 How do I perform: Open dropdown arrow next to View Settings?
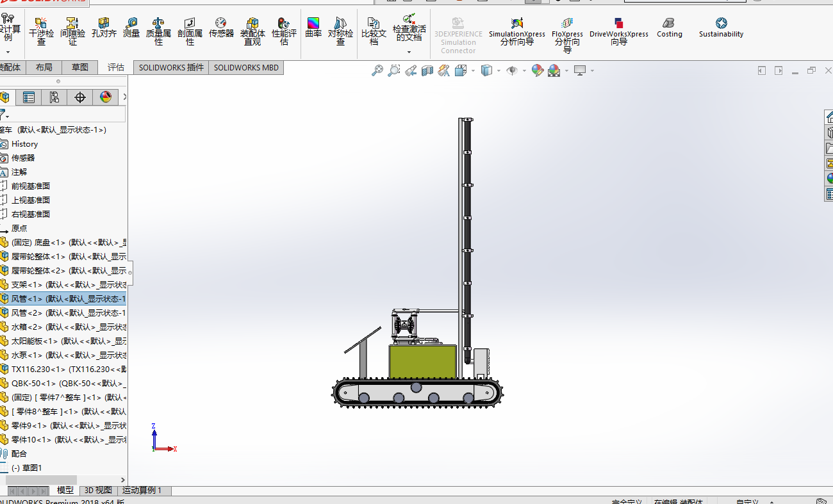click(x=592, y=70)
